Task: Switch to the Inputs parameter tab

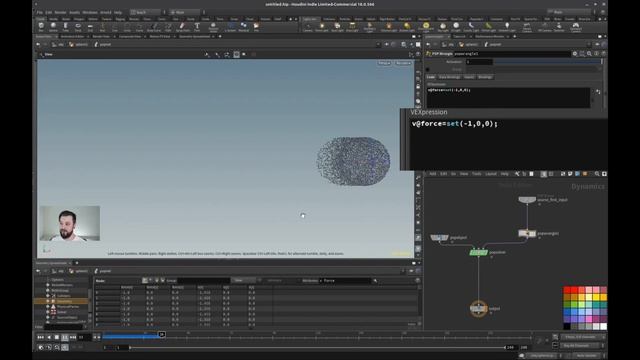Action: point(469,77)
